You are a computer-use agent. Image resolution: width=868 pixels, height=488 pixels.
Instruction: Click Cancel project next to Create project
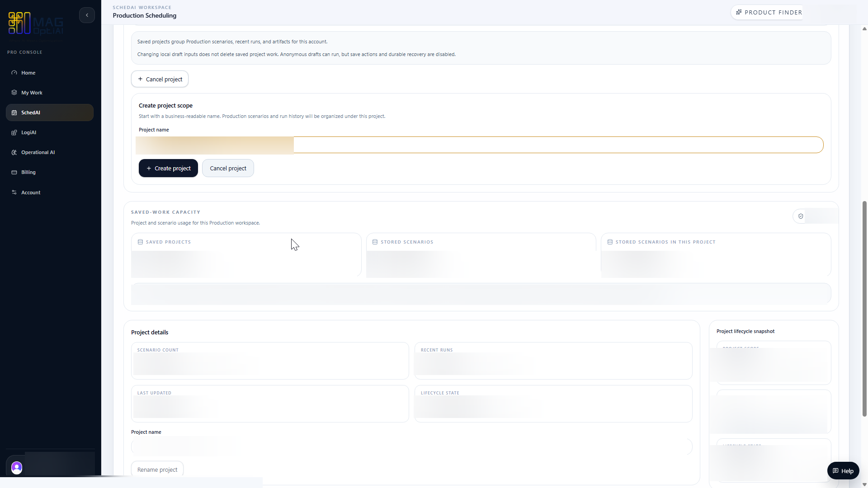click(228, 168)
